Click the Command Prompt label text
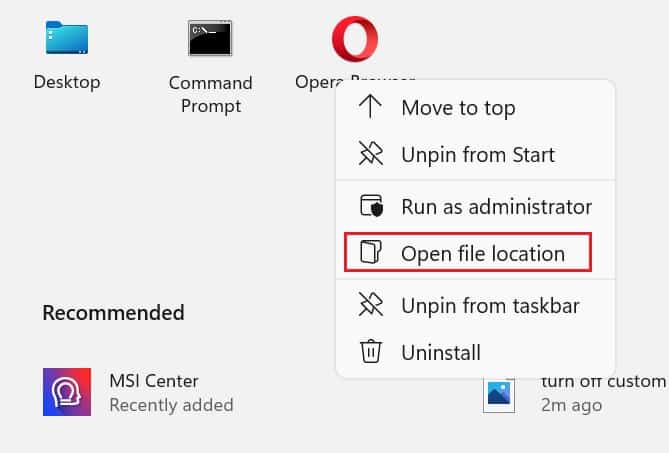The height and width of the screenshot is (453, 669). point(211,94)
